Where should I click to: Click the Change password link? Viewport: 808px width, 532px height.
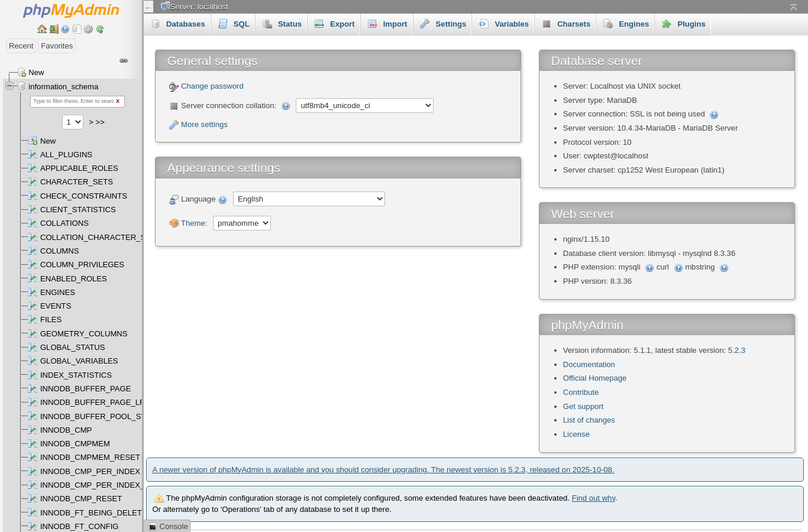click(x=212, y=86)
